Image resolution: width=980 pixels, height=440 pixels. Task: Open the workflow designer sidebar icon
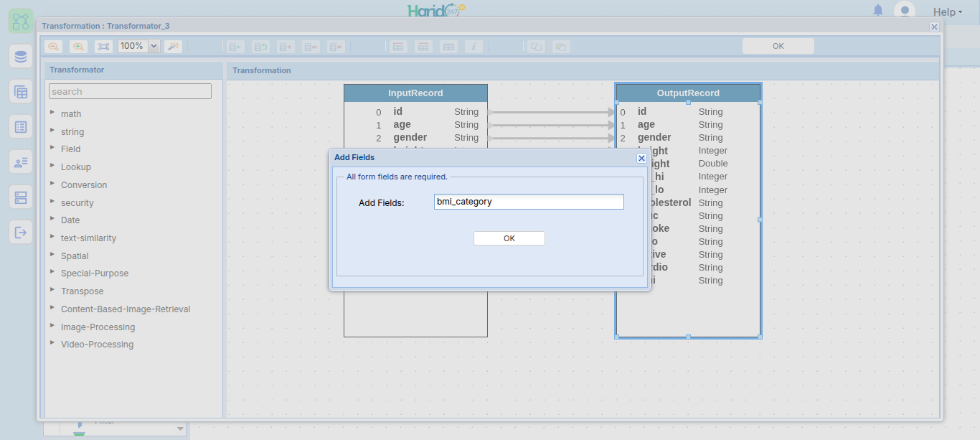click(21, 21)
